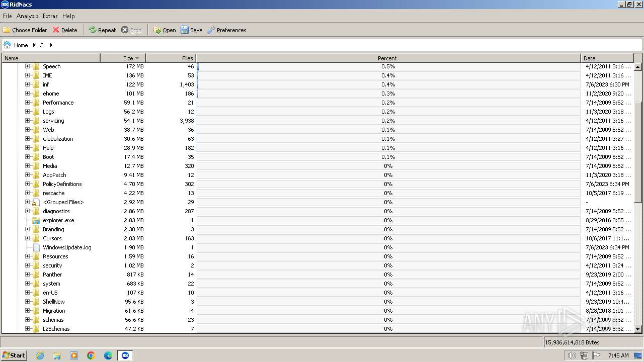Click the Home breadcrumb icon
The image size is (644, 362).
coord(7,45)
